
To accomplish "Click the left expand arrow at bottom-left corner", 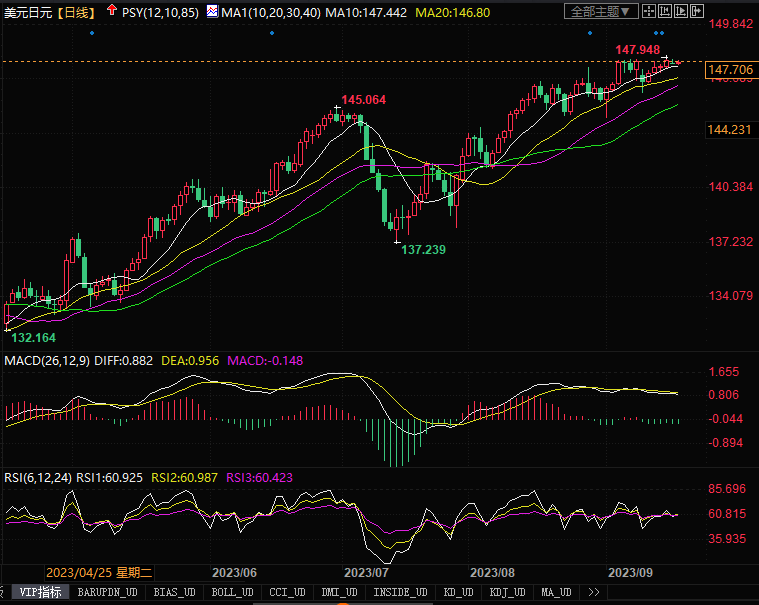I will (x=5, y=592).
